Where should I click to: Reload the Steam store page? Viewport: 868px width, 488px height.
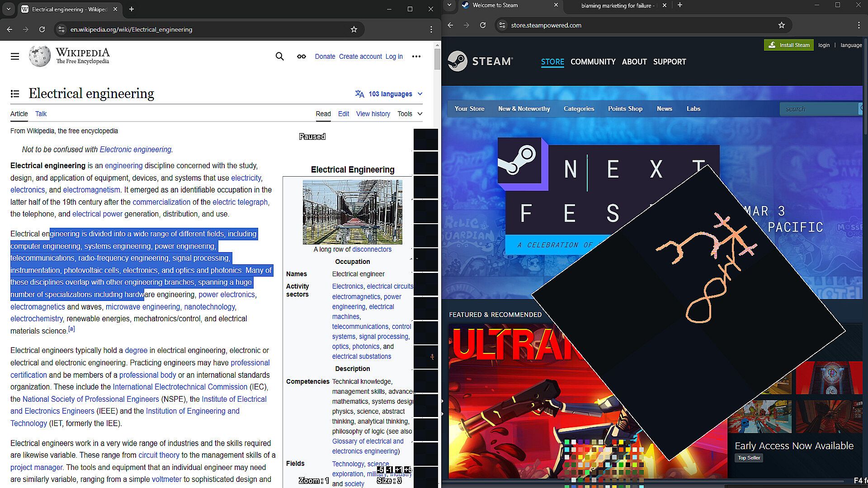pyautogui.click(x=483, y=25)
